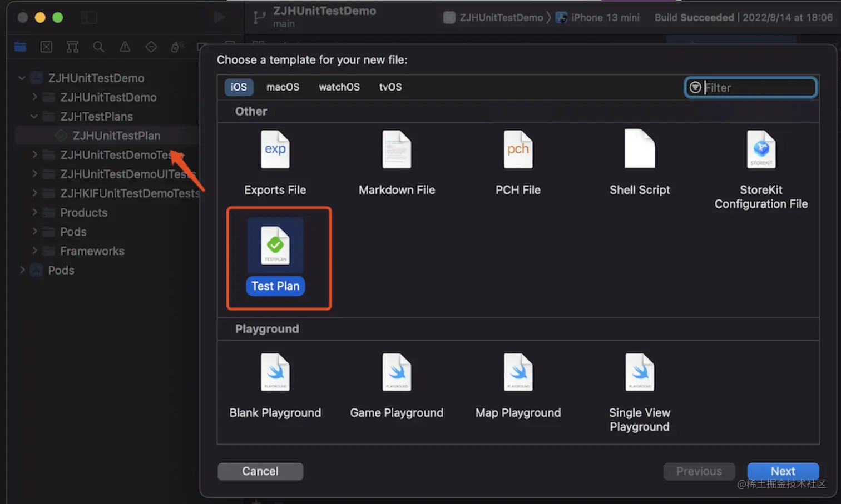Expand the Pods project chevron

(22, 270)
